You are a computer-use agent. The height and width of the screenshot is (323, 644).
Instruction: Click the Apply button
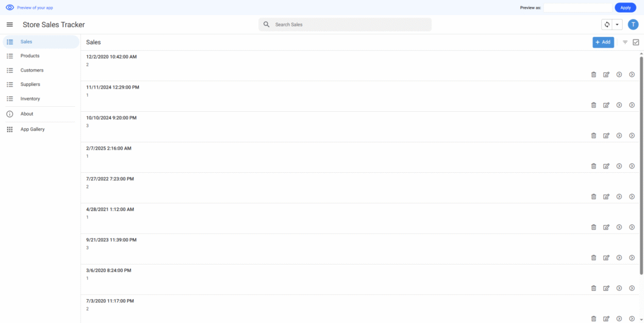click(625, 8)
